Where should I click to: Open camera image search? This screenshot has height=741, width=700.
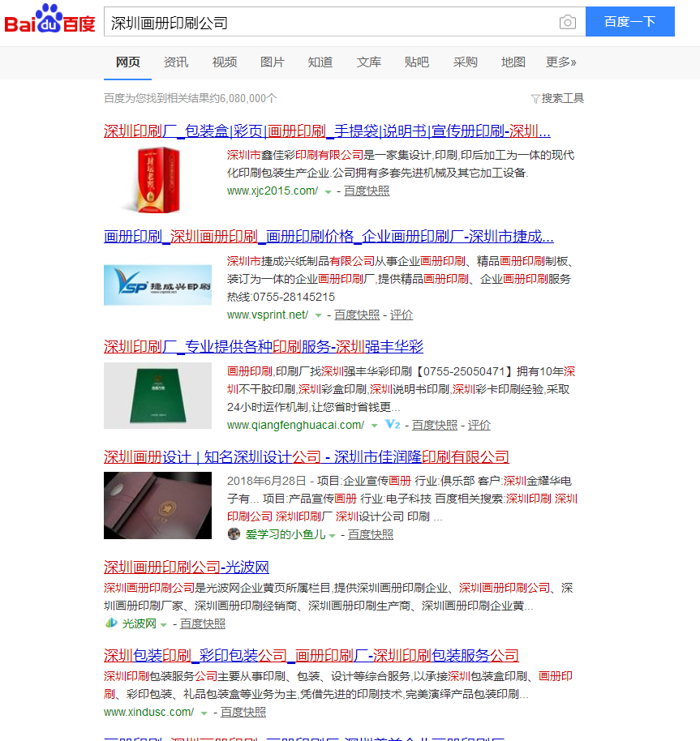[x=567, y=22]
